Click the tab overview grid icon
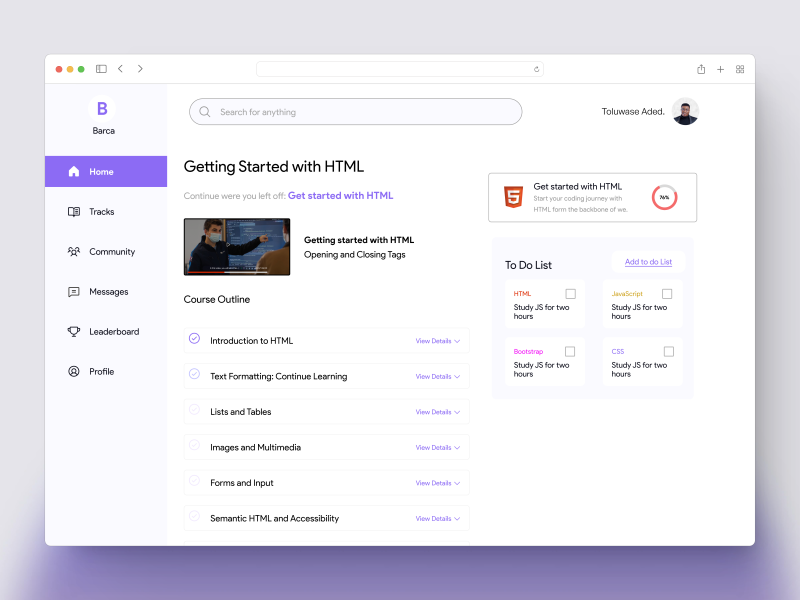The height and width of the screenshot is (600, 800). click(740, 69)
